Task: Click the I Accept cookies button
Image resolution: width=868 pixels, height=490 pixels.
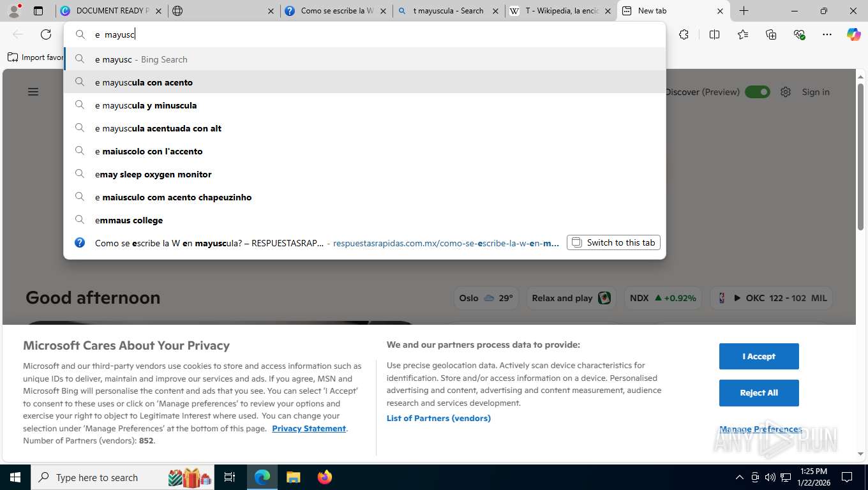Action: pos(759,356)
